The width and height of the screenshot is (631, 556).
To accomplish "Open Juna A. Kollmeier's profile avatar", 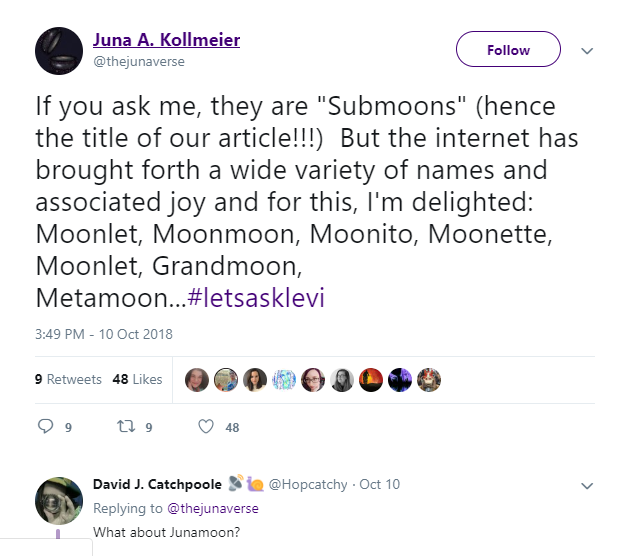I will (x=58, y=50).
